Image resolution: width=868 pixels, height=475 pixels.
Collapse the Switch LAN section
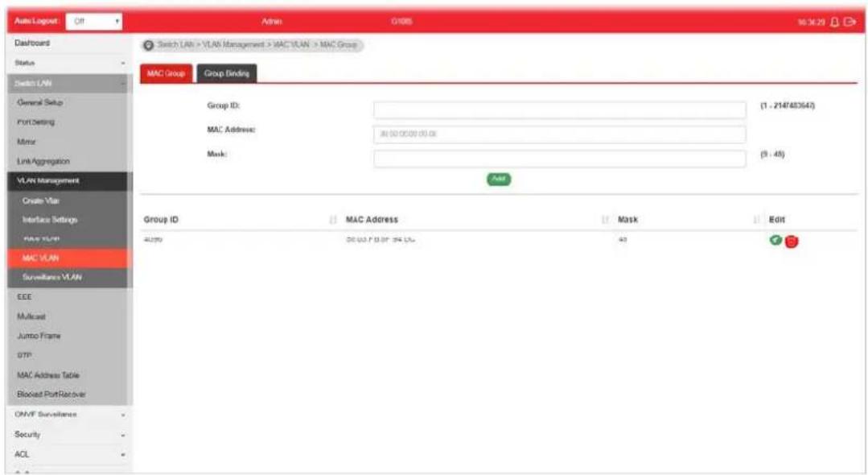(69, 83)
